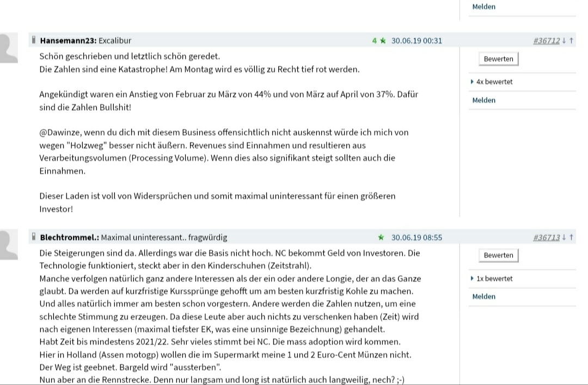Click the down arrow beside #36713
Image resolution: width=588 pixels, height=385 pixels.
(x=564, y=237)
